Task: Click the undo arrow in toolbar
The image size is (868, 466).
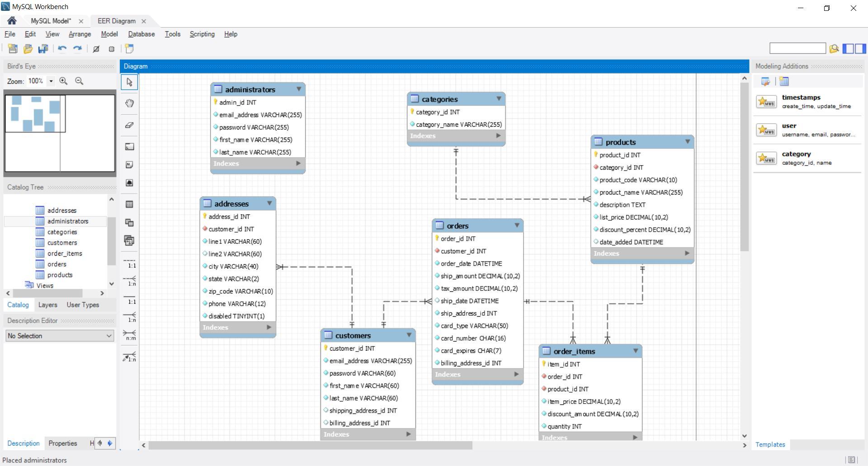Action: point(62,49)
